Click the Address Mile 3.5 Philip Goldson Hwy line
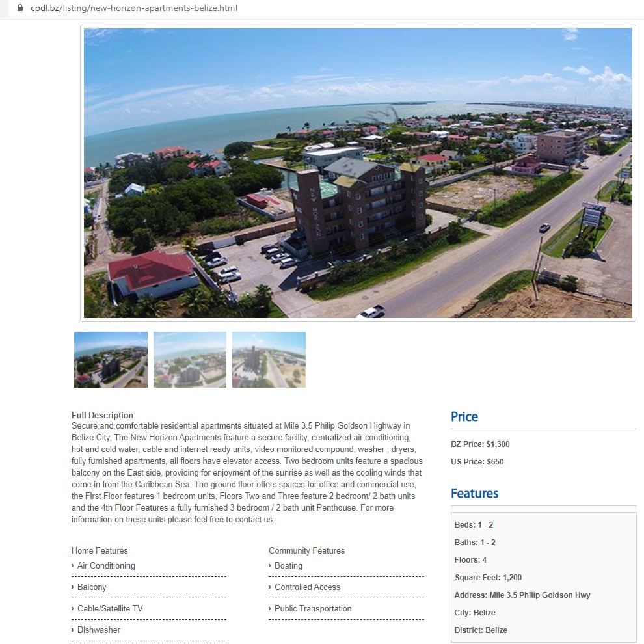This screenshot has height=644, width=644. 522,595
